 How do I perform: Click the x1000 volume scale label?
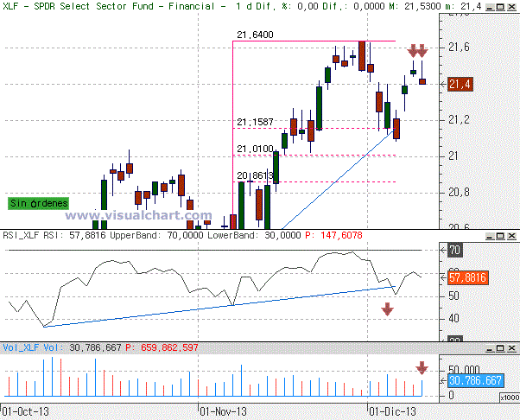tap(510, 398)
